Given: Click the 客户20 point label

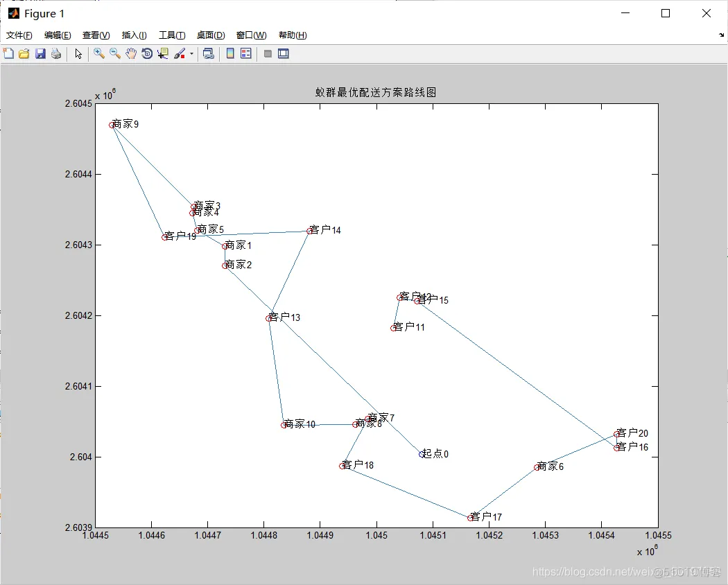Looking at the screenshot, I should [632, 433].
